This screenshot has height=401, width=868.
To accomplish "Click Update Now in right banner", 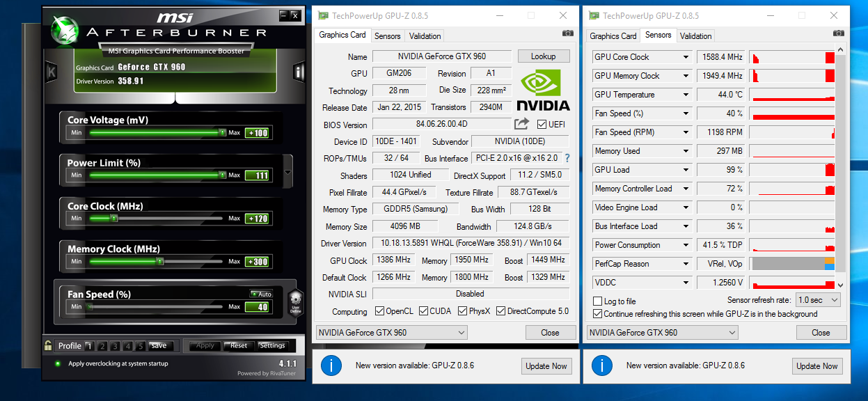I will point(817,366).
